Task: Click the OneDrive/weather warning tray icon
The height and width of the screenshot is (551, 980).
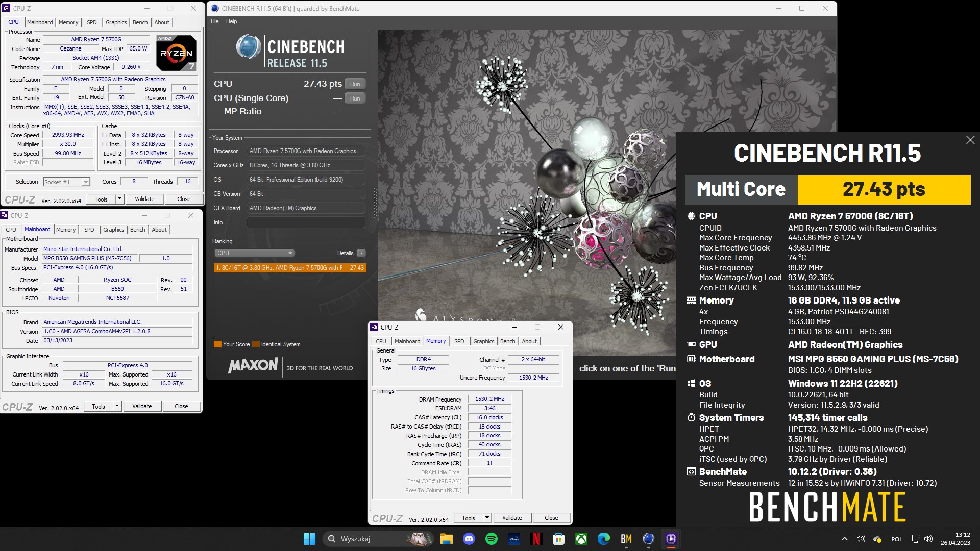Action: click(x=877, y=539)
